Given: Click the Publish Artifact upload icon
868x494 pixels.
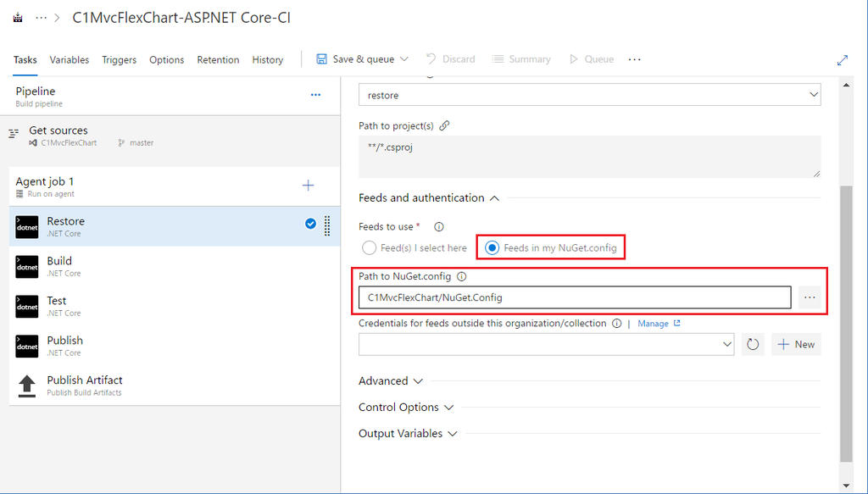Looking at the screenshot, I should 26,386.
